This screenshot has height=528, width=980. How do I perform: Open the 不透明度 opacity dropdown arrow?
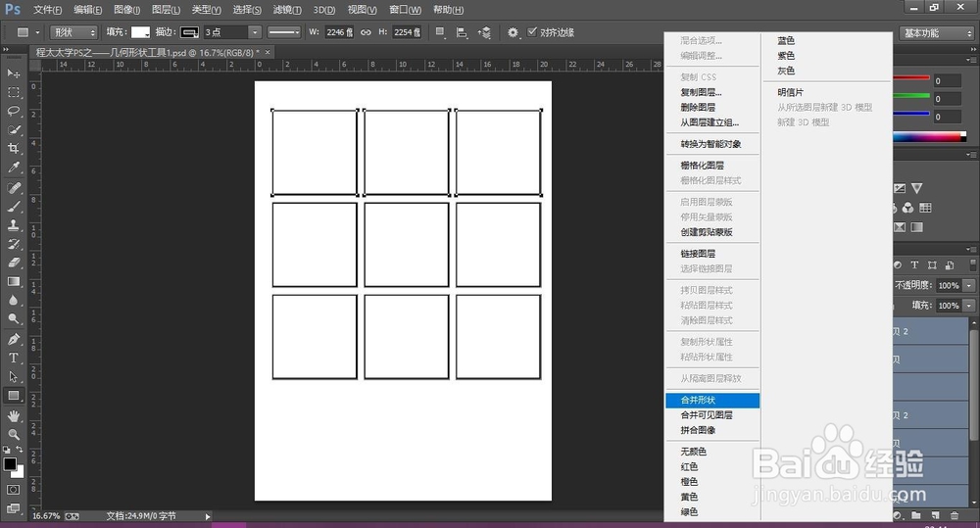[x=969, y=285]
